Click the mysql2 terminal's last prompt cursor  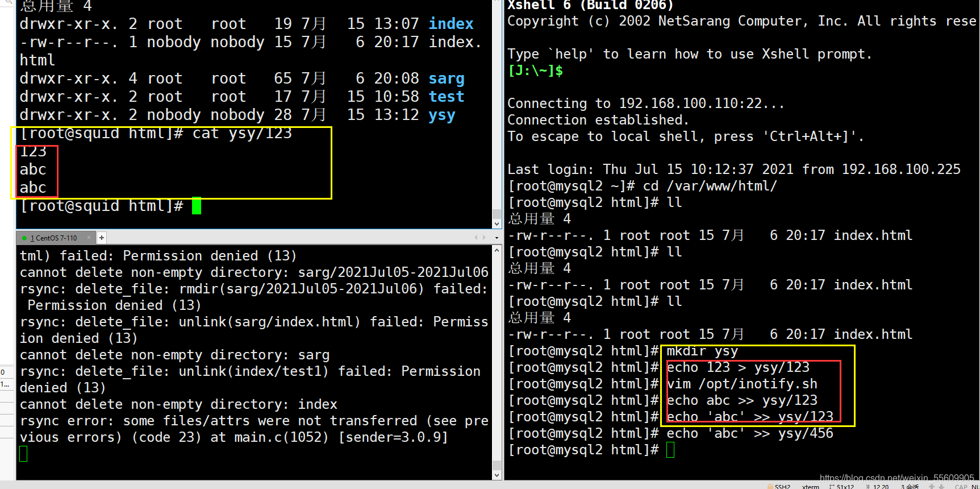click(670, 450)
